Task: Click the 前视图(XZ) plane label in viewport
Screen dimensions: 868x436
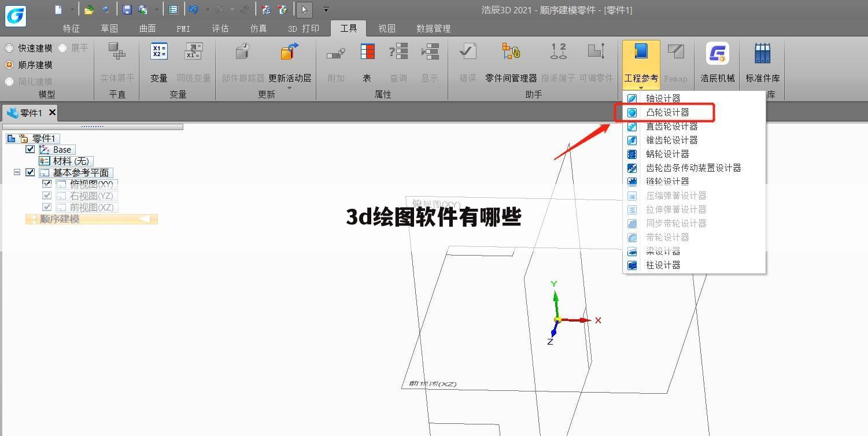Action: 433,383
